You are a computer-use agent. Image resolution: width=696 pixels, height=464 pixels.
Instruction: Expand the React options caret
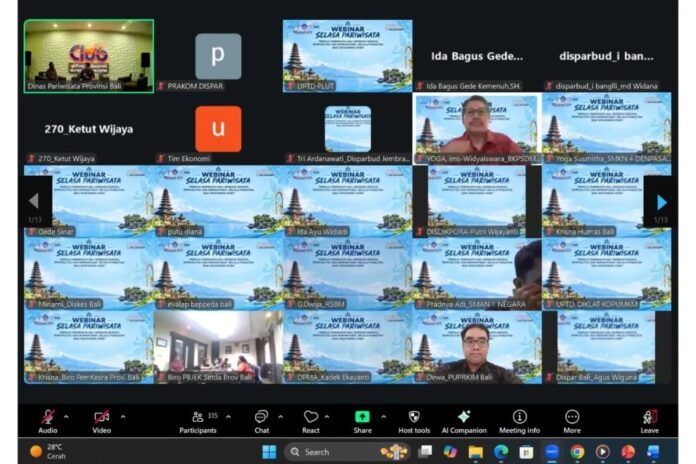click(x=327, y=417)
